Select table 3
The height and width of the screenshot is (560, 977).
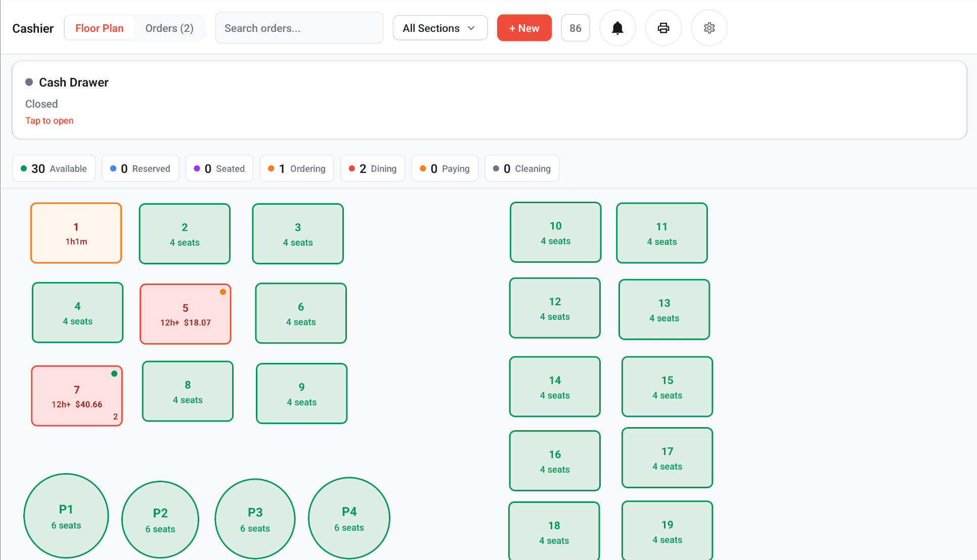click(298, 234)
